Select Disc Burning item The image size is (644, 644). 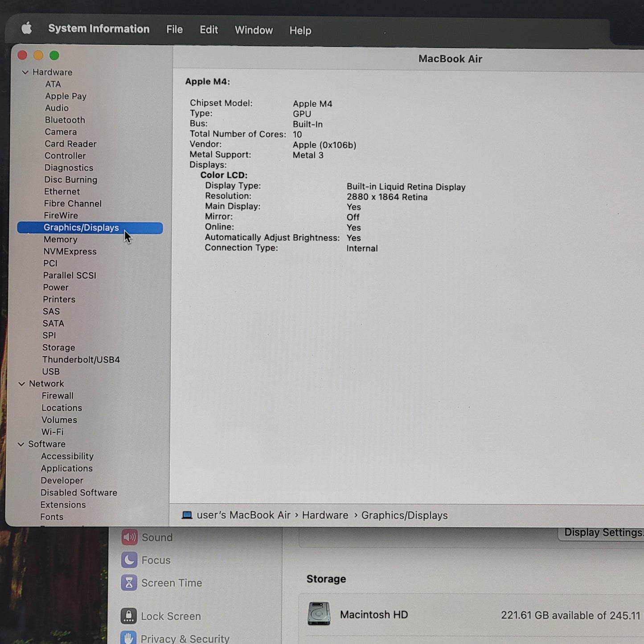tap(70, 180)
